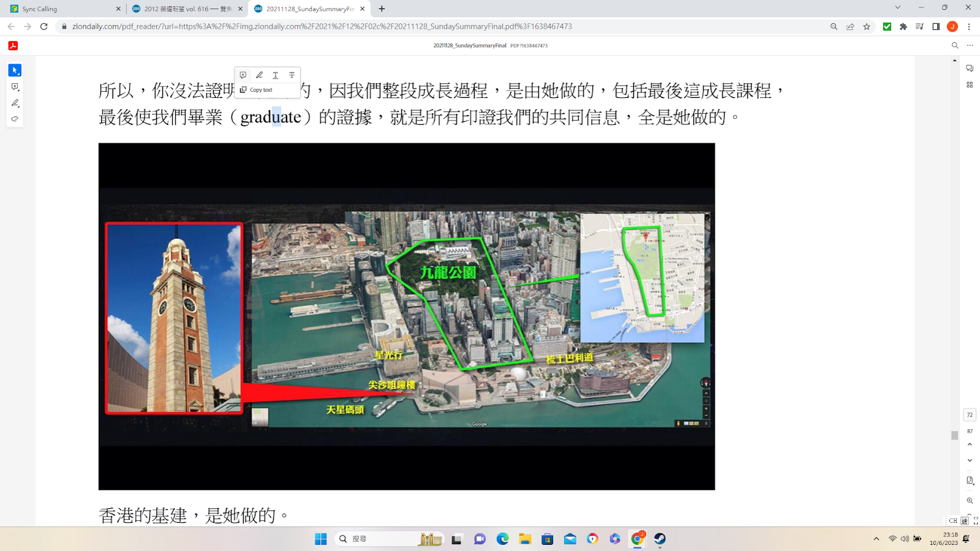Switch input language with CH indicator
The height and width of the screenshot is (551, 980).
[953, 520]
